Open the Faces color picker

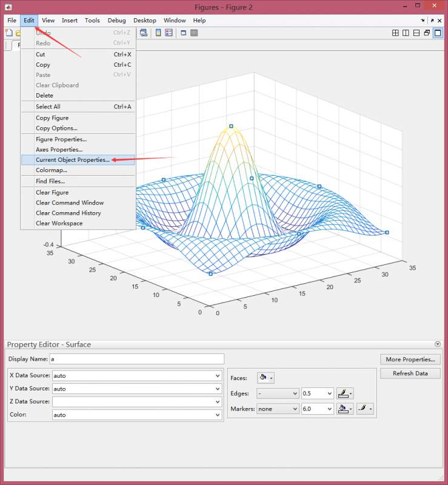pos(266,378)
